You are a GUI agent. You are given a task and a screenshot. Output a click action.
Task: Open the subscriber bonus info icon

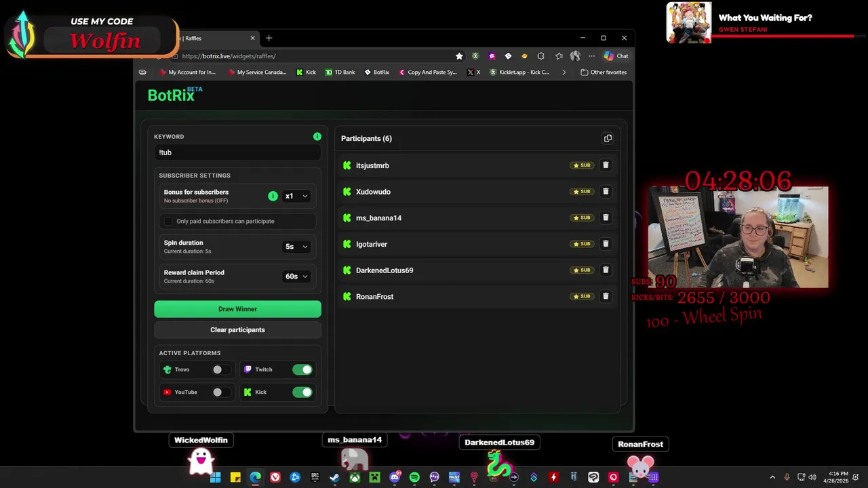click(273, 196)
